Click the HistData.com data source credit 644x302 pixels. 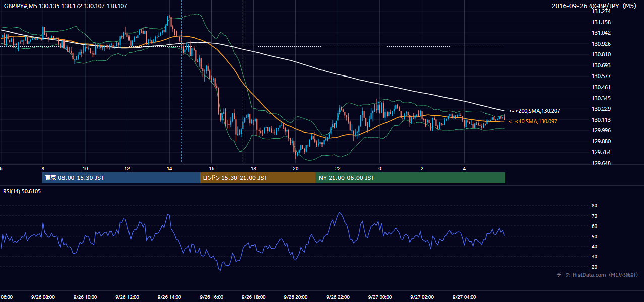click(598, 275)
